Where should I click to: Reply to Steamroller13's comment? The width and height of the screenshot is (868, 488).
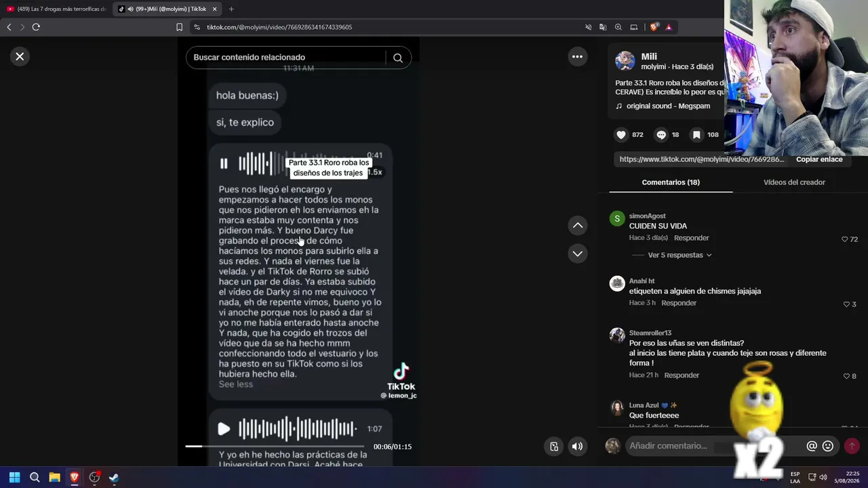coord(682,375)
